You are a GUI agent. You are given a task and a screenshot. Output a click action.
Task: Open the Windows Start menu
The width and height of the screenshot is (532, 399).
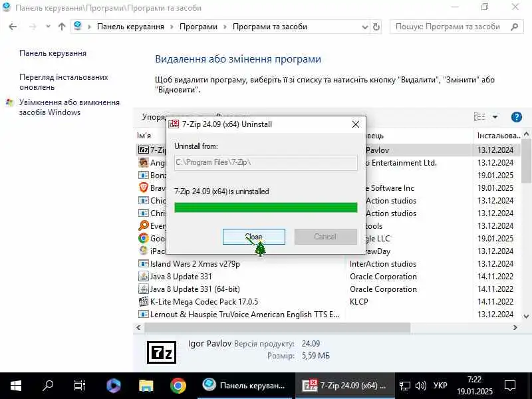click(x=15, y=386)
